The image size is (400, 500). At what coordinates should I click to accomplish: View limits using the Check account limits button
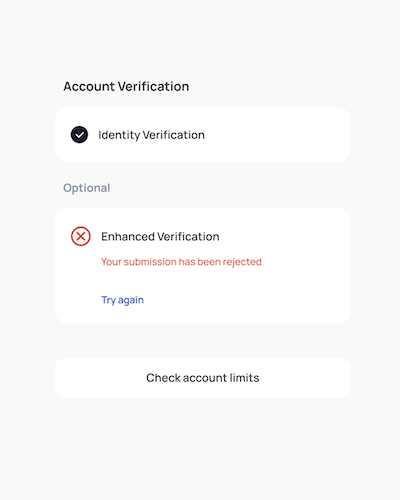pyautogui.click(x=203, y=377)
